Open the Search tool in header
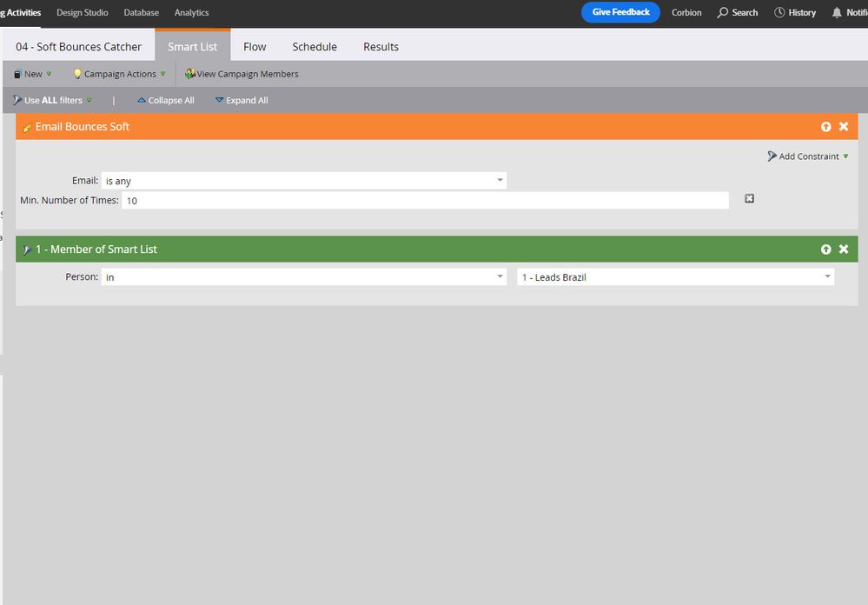 tap(737, 13)
